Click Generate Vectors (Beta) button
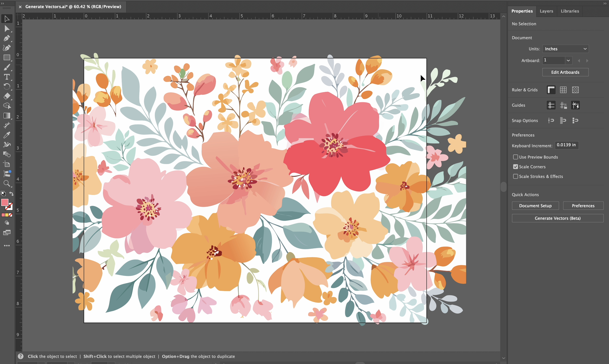The height and width of the screenshot is (364, 609). (557, 218)
